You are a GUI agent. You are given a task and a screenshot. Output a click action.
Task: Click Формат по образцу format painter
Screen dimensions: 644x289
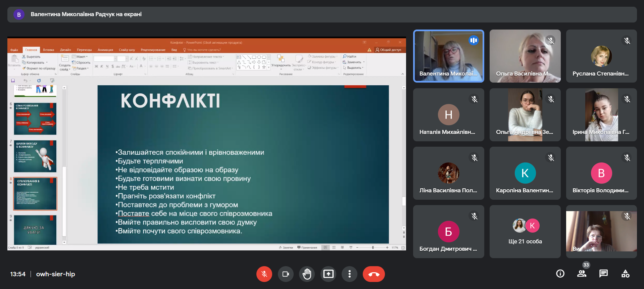(39, 68)
